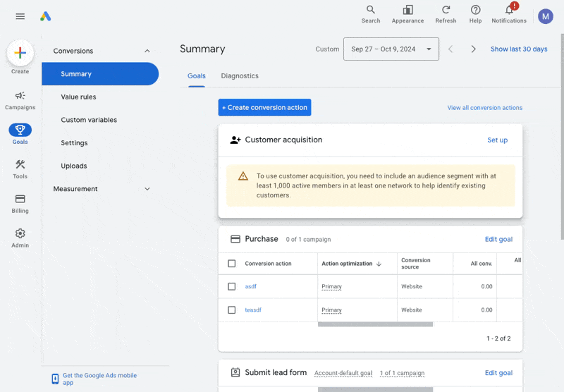
Task: Click Get the Google Ads mobile app
Action: point(99,379)
